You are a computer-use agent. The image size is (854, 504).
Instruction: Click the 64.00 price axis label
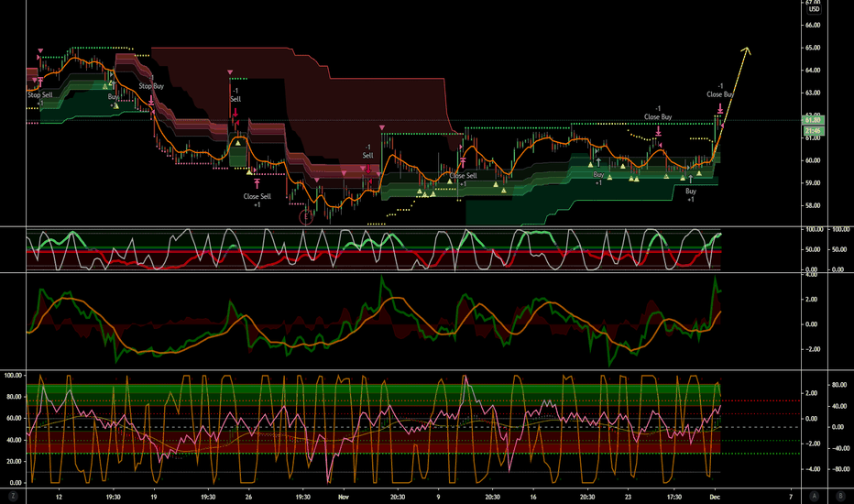click(813, 71)
